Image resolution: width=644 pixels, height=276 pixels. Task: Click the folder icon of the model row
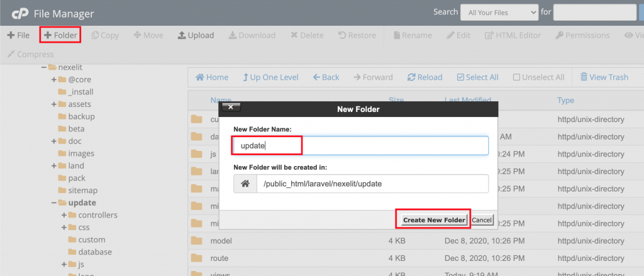pos(197,241)
